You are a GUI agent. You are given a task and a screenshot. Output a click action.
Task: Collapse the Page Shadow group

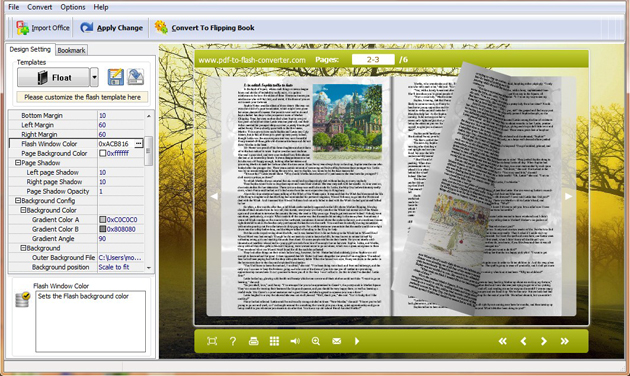(18, 163)
